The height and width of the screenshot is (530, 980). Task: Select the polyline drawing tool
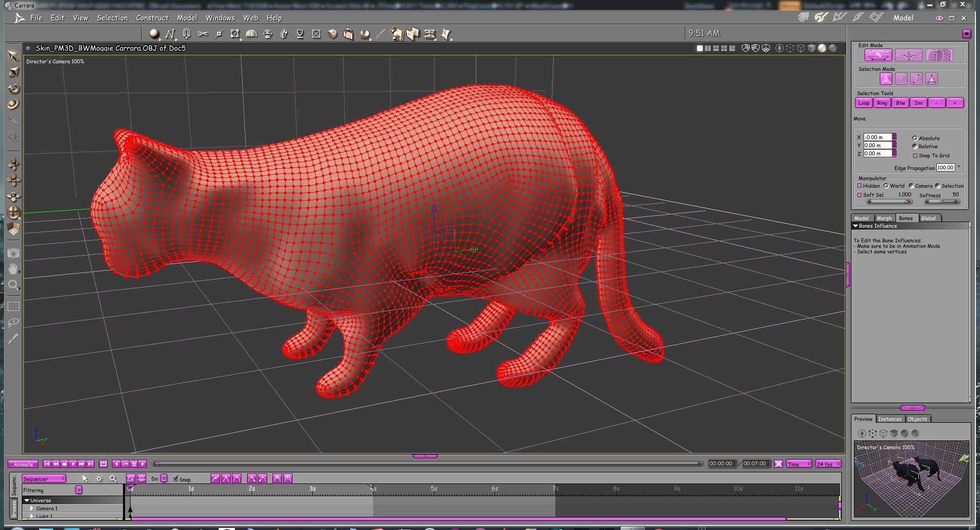coord(170,34)
